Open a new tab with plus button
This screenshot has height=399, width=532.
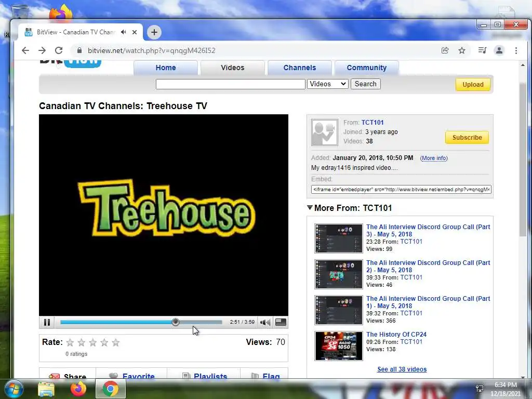tap(154, 32)
